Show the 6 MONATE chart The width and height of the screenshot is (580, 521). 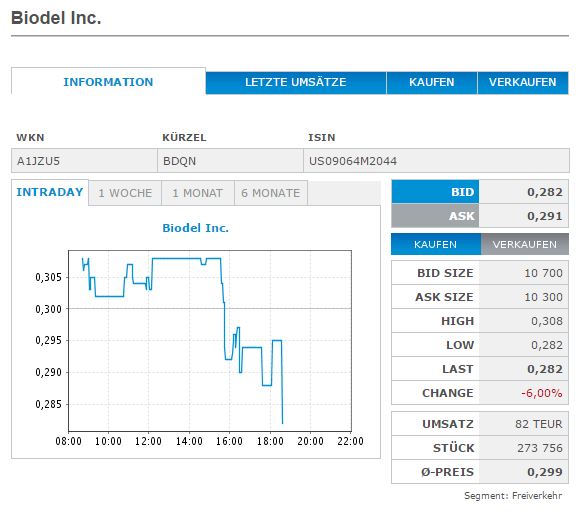(271, 193)
